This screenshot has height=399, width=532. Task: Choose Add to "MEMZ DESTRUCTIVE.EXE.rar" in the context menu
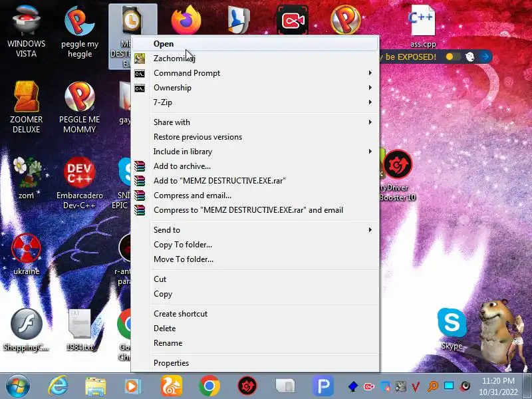click(x=255, y=180)
